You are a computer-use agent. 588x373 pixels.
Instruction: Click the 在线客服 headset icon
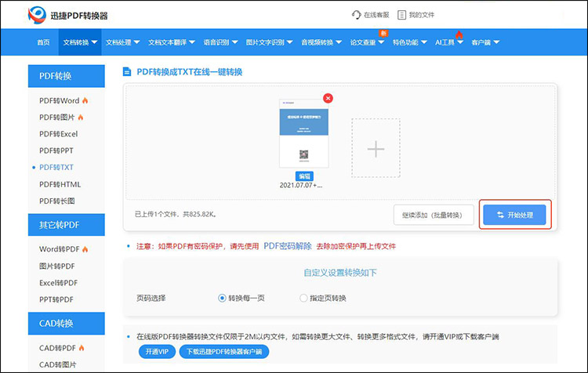[x=356, y=15]
